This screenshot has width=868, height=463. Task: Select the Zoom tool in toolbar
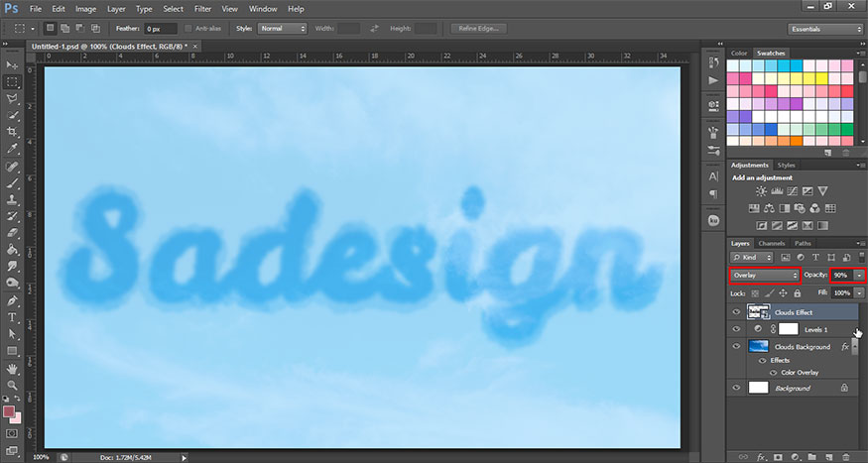(14, 384)
